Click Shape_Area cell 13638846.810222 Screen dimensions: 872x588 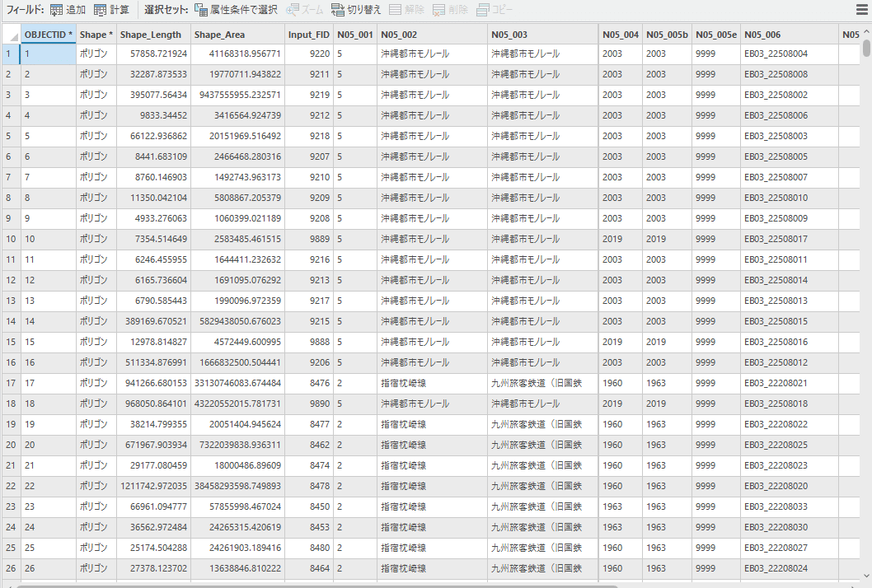point(237,568)
